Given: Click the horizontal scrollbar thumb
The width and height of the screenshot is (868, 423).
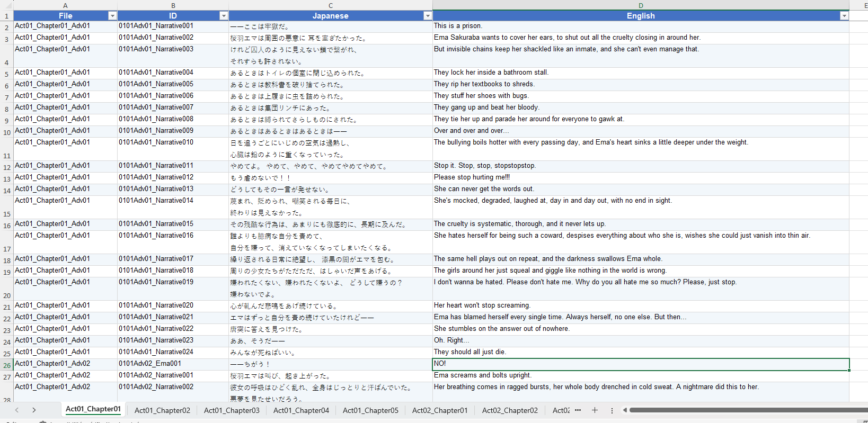Looking at the screenshot, I should [748, 410].
